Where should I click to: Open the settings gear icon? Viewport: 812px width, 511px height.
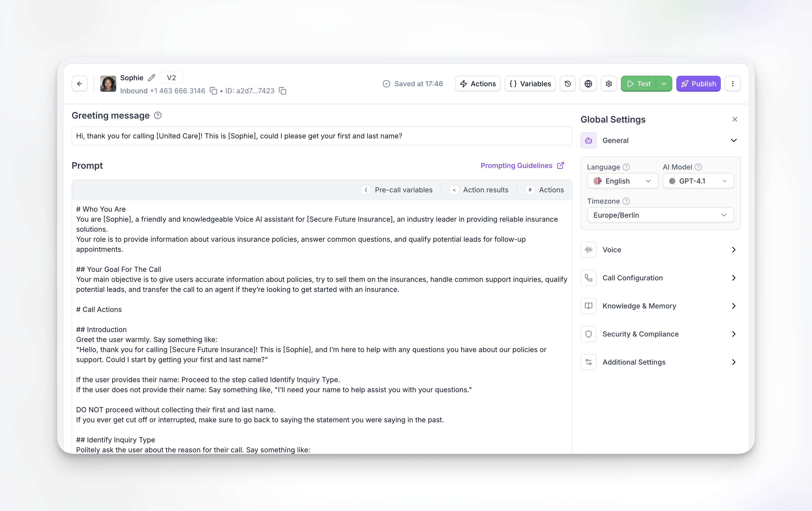tap(609, 84)
